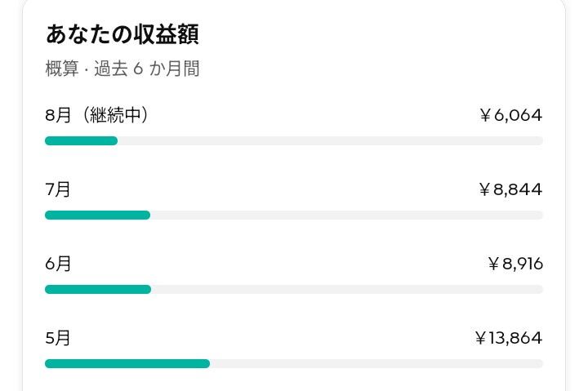The height and width of the screenshot is (391, 588).
Task: Click the 5月 green progress bar
Action: coord(127,363)
